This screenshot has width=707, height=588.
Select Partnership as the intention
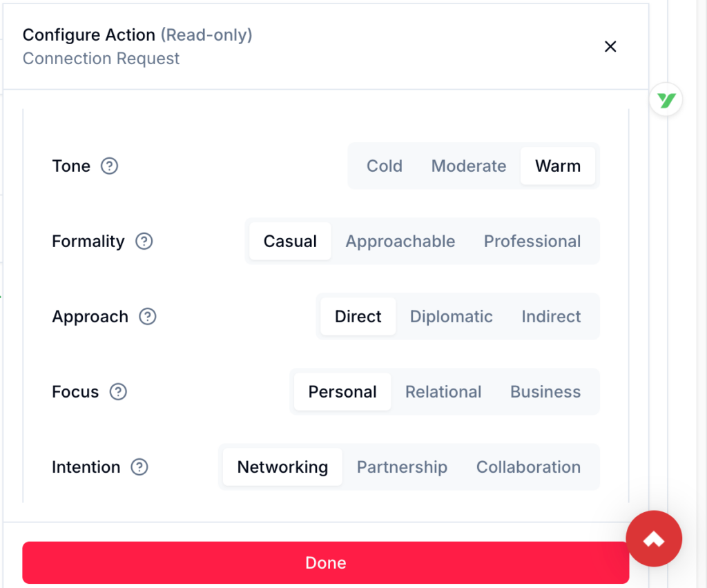tap(402, 467)
